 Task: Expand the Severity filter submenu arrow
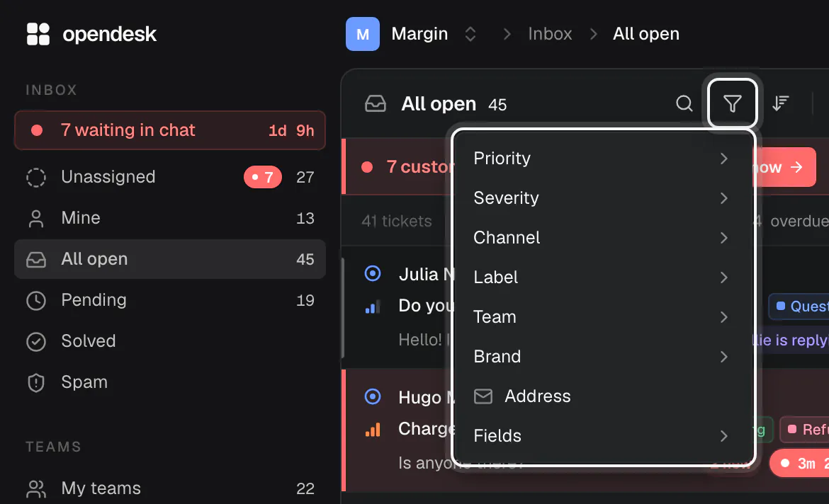tap(724, 198)
